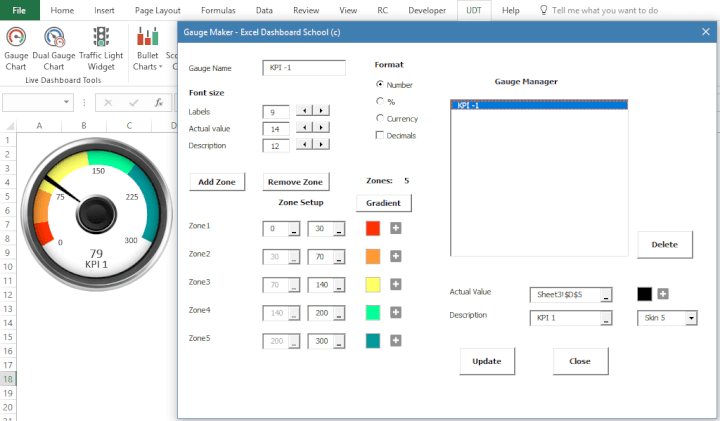Expand the Name Box dropdown arrow

pyautogui.click(x=68, y=102)
